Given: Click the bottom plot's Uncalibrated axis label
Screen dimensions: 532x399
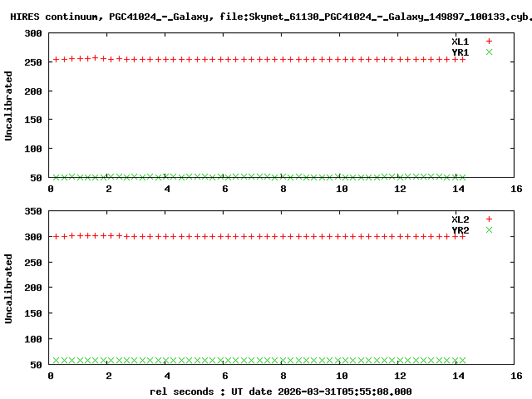Looking at the screenshot, I should pos(8,288).
